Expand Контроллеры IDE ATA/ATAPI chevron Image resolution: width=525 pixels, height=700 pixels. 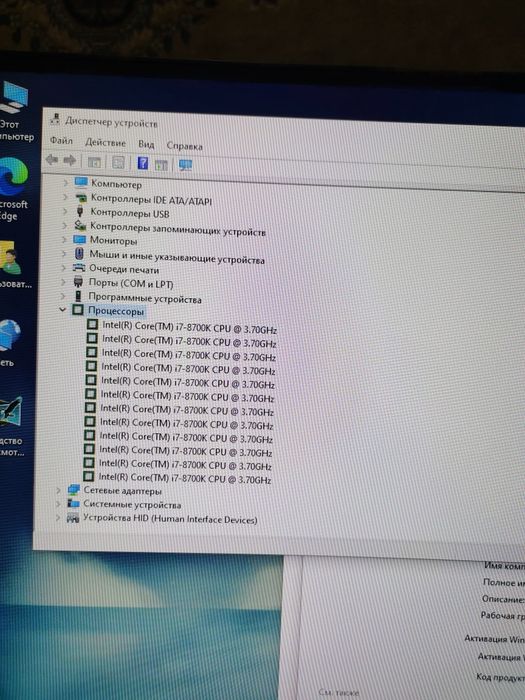coord(65,196)
